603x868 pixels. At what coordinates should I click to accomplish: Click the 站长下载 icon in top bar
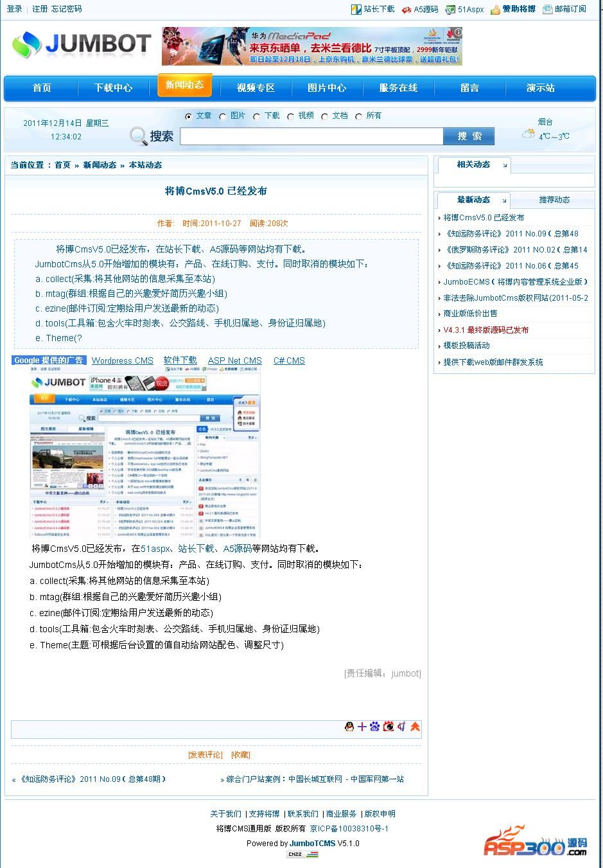tap(356, 9)
